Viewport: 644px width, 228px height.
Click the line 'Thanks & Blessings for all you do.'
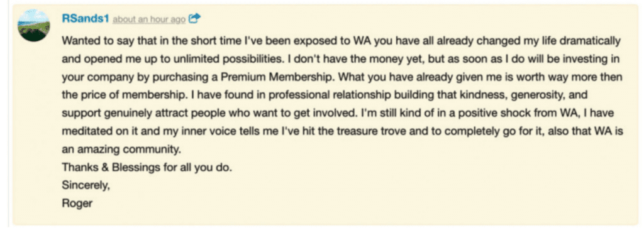coord(147,167)
